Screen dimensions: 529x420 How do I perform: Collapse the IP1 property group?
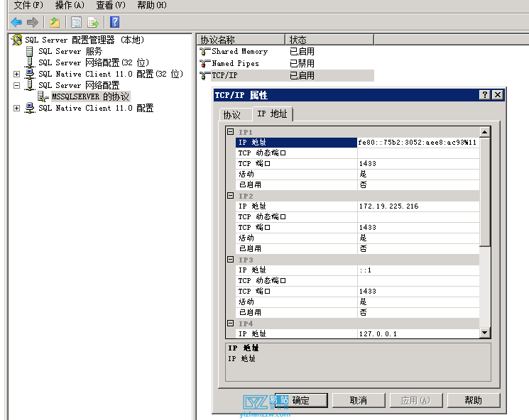[x=231, y=131]
